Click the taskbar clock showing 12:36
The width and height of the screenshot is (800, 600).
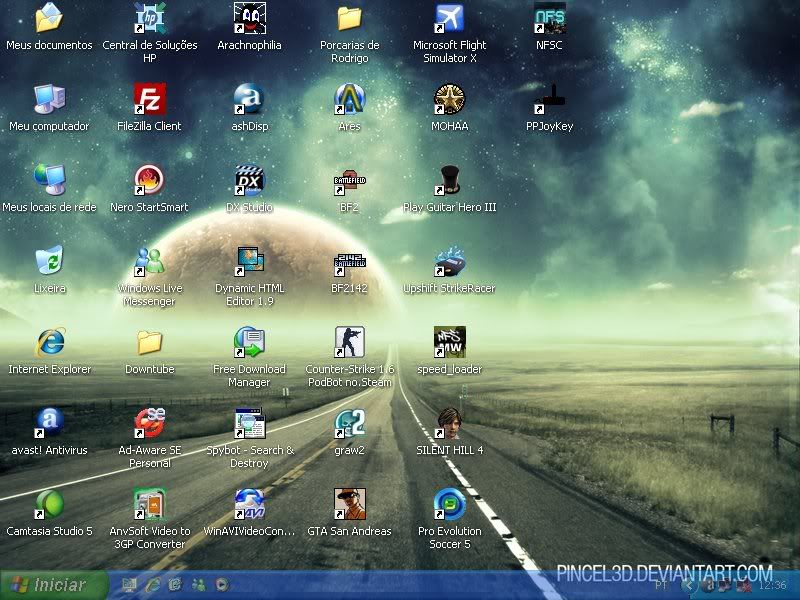[x=772, y=586]
